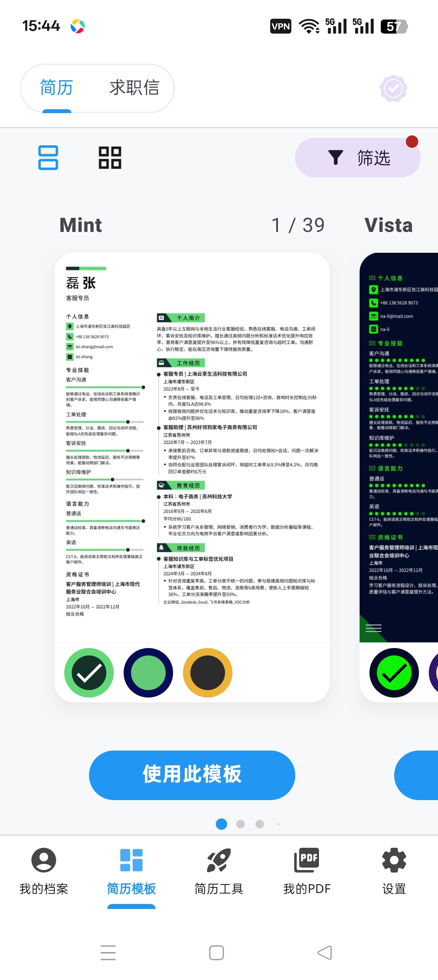Open 我的档案 profile icon
438x980 pixels.
coord(44,860)
